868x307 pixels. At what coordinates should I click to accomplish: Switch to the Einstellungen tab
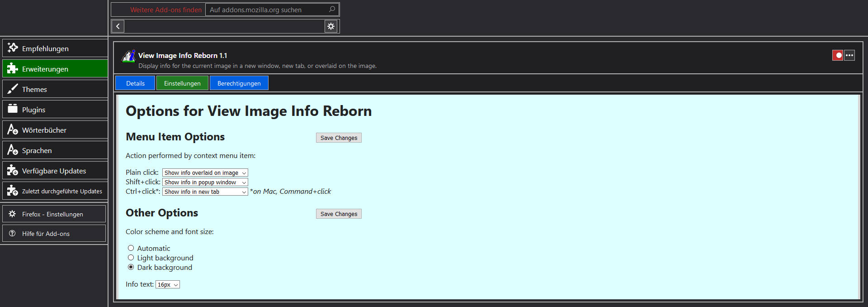[182, 83]
